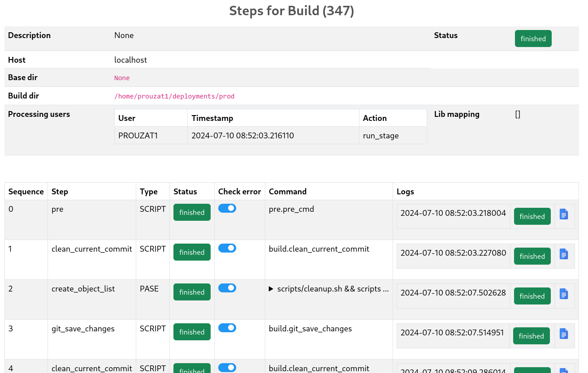Toggle Check error switch for sequence 4

(x=227, y=368)
